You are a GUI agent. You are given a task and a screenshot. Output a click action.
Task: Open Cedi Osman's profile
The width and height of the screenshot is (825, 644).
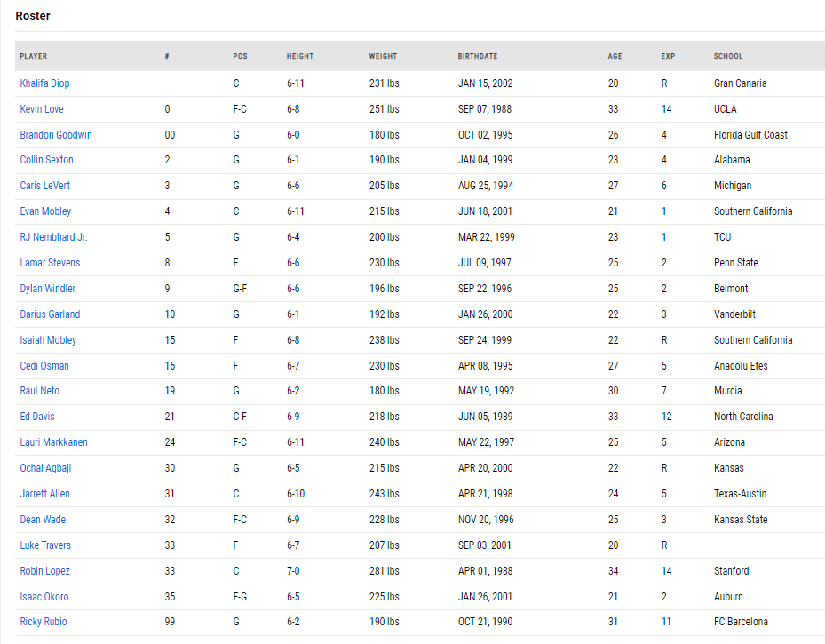tap(44, 366)
